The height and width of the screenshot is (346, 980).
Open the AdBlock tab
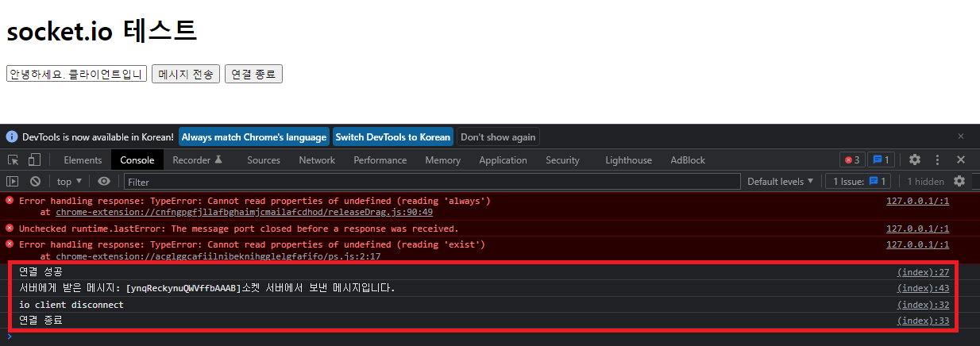coord(688,160)
